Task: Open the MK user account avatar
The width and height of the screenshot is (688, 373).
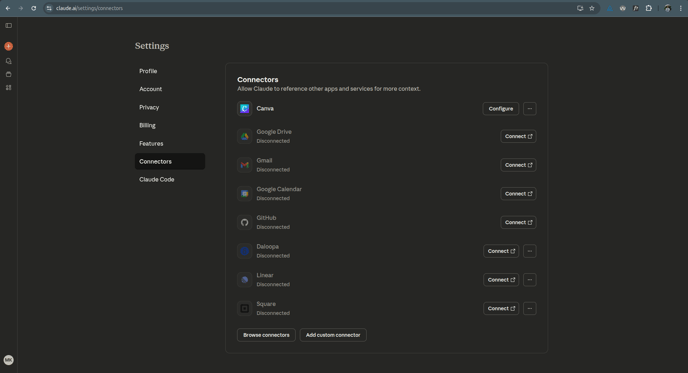Action: 8,360
